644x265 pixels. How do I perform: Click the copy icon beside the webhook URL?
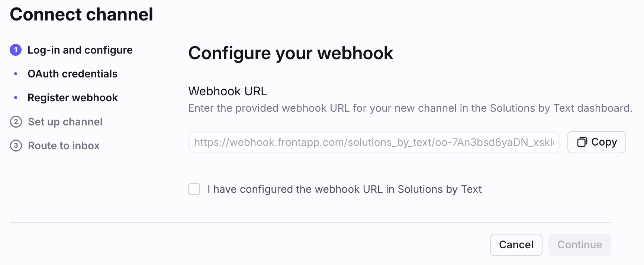582,142
